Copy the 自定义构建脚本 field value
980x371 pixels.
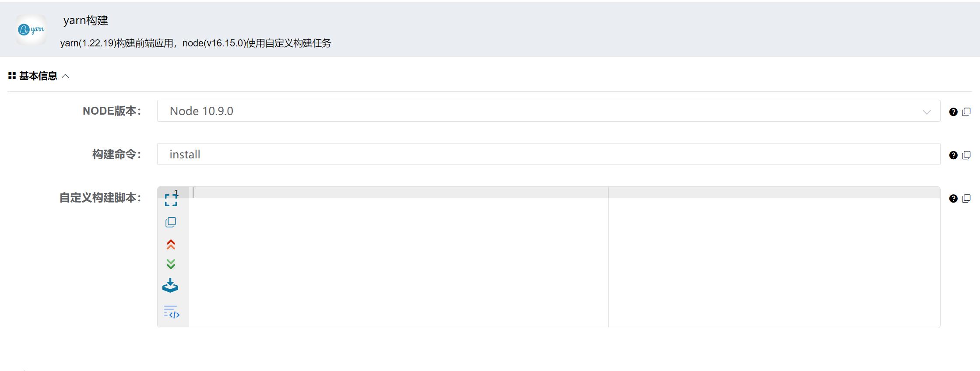point(966,199)
